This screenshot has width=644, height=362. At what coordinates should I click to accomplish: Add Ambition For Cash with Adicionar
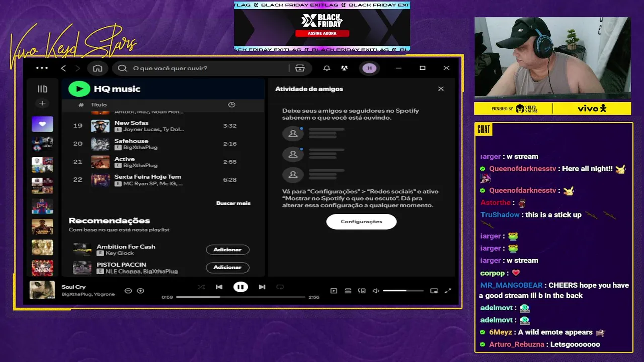pos(227,250)
